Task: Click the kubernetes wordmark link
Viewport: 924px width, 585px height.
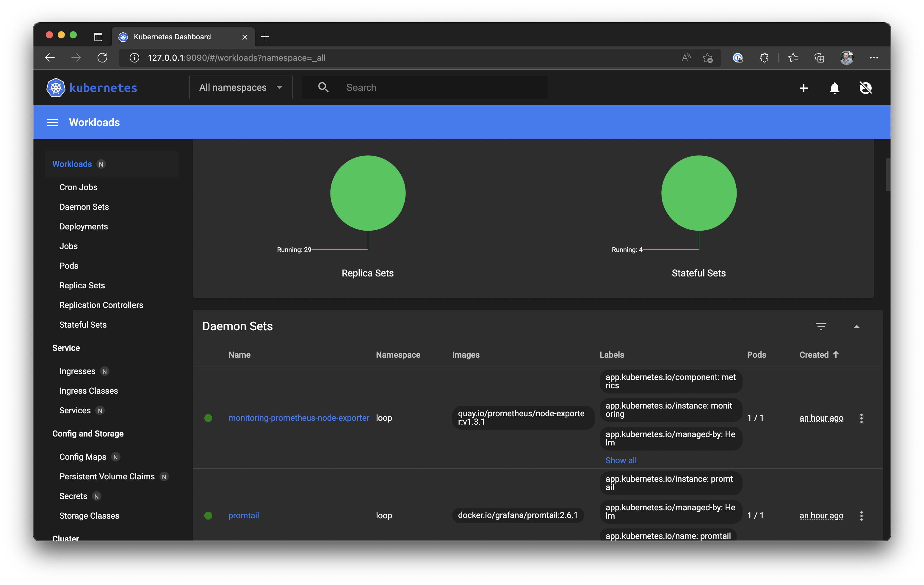Action: click(103, 87)
